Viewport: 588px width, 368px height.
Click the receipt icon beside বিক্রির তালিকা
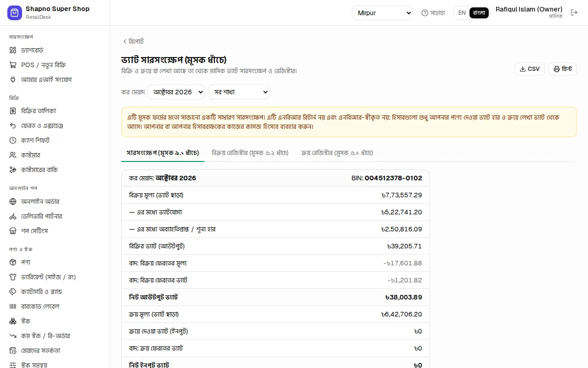coord(13,111)
